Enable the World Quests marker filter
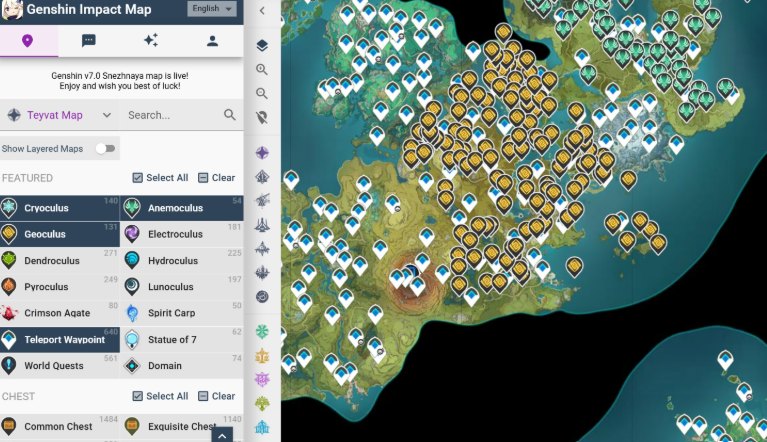This screenshot has height=442, width=767. [x=60, y=366]
